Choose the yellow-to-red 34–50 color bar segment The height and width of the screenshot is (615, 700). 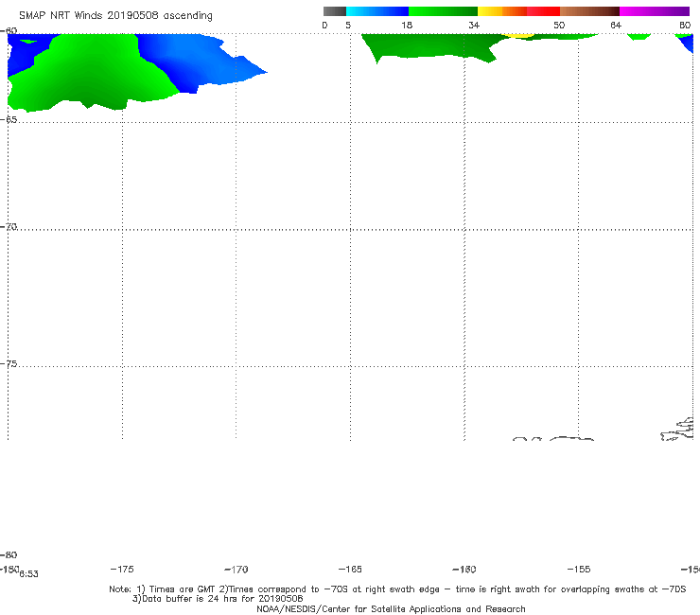coord(518,11)
